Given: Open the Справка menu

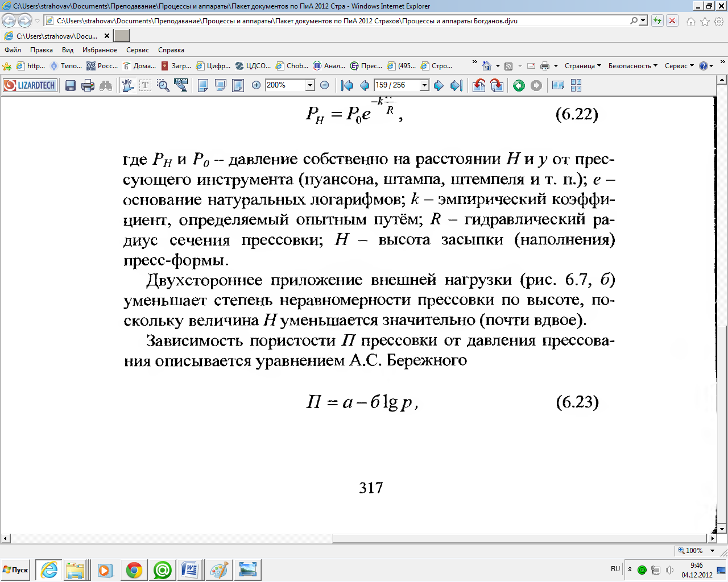Looking at the screenshot, I should [x=171, y=50].
